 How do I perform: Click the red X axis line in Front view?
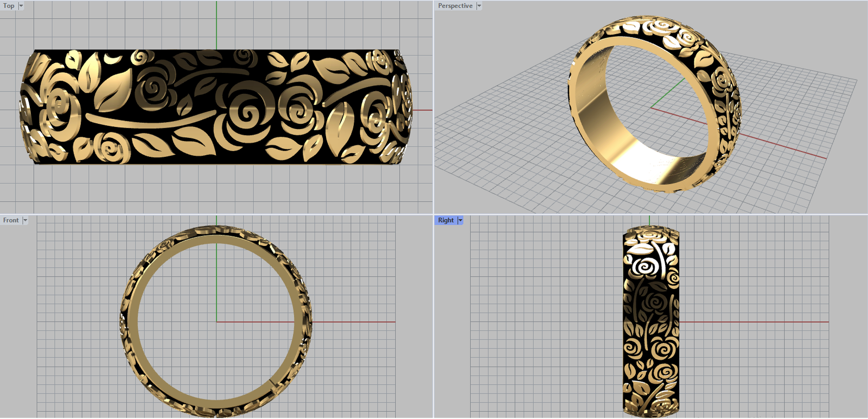pos(353,322)
